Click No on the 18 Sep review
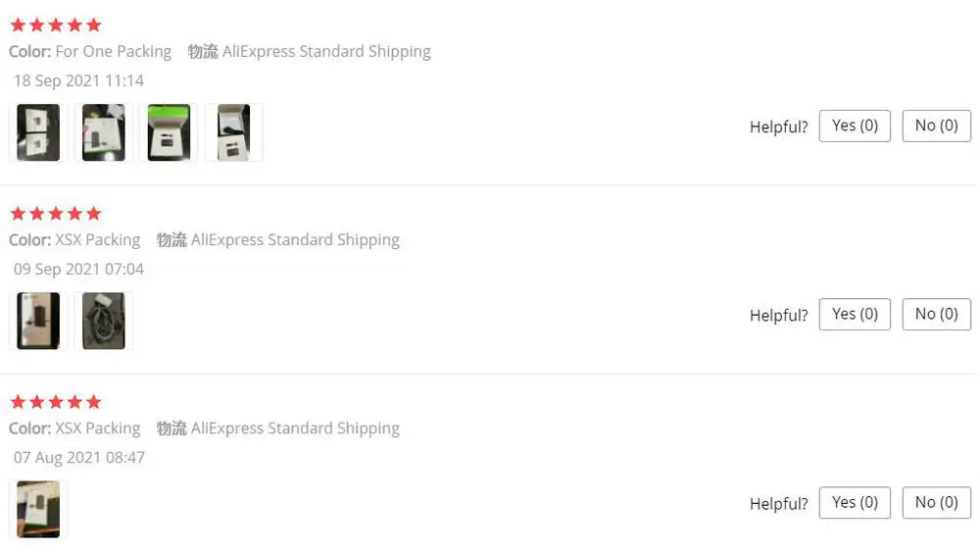Viewport: 980px width, 553px height. pyautogui.click(x=936, y=126)
